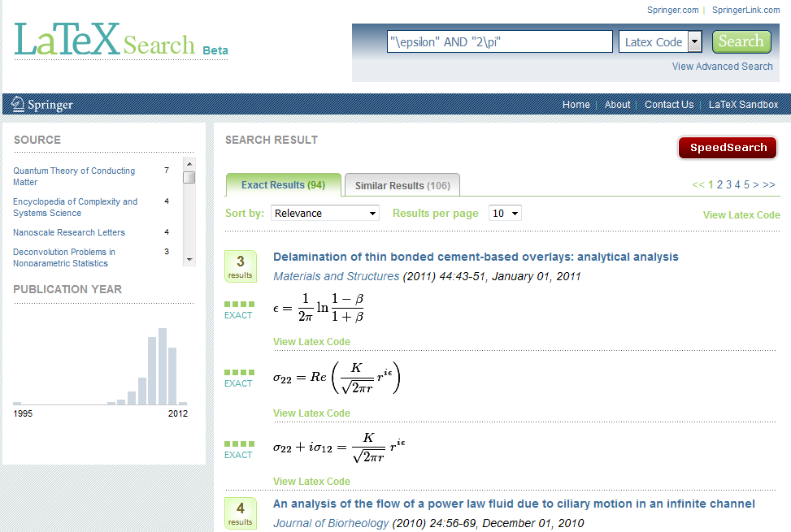Screen dimensions: 791x532
Task: Click the sigma22 + i sigma12 formula image
Action: pos(339,447)
